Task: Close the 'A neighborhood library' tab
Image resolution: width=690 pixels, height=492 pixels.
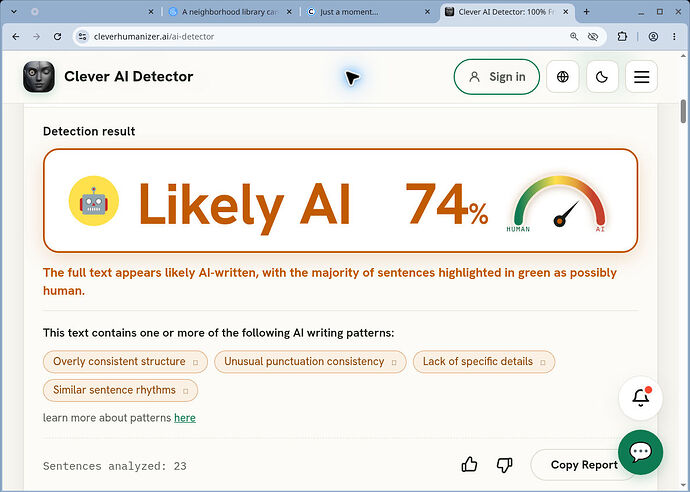Action: [x=289, y=12]
